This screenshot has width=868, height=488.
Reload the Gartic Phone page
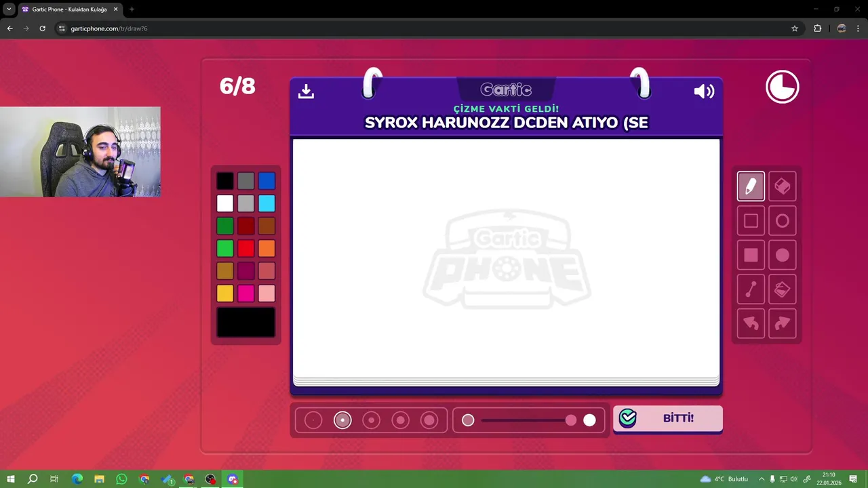[42, 28]
